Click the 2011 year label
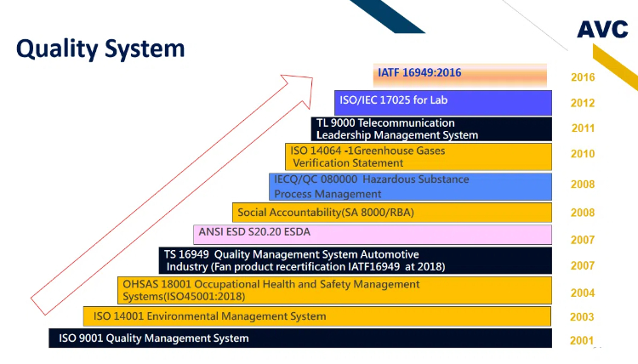This screenshot has width=638, height=364. pos(583,129)
